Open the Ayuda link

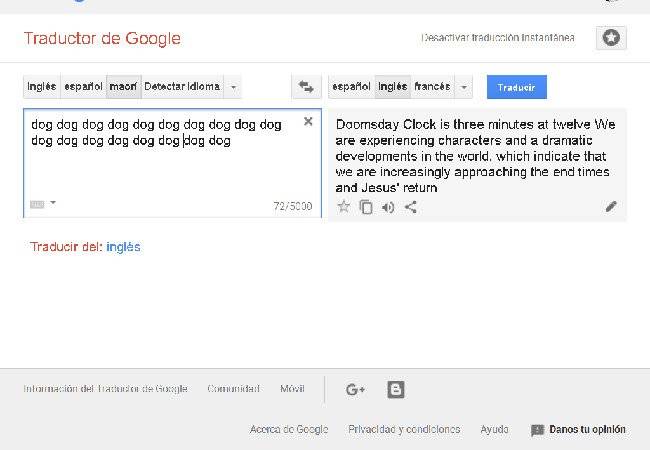click(494, 429)
